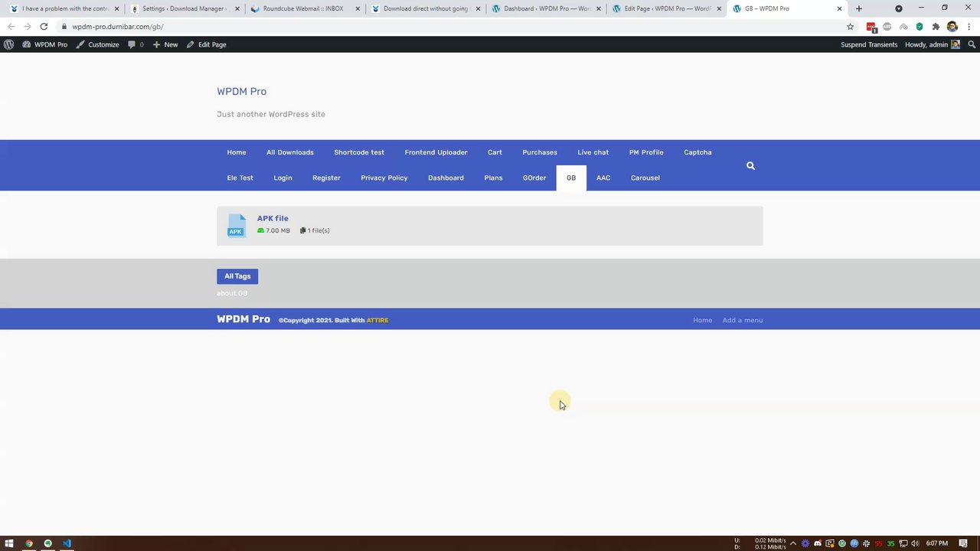Open the Howdy, admin account menu

(932, 44)
